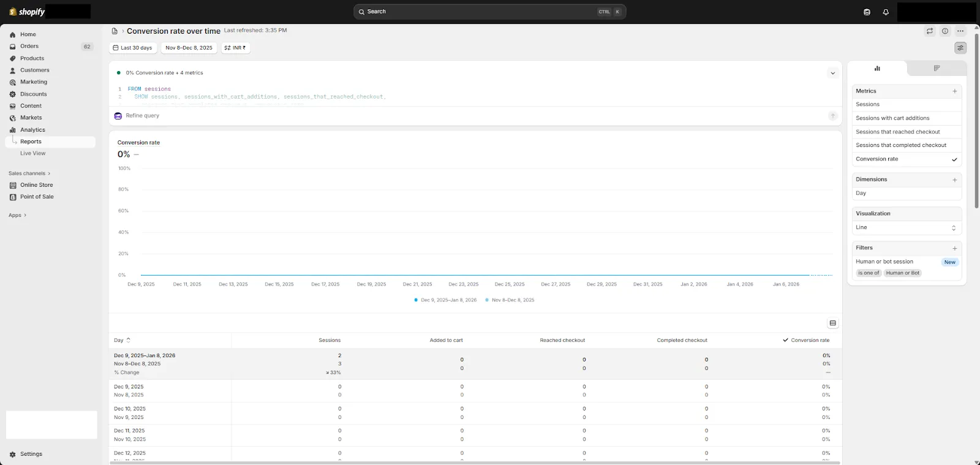The height and width of the screenshot is (465, 980).
Task: Click the Home sidebar icon
Action: pos(12,35)
